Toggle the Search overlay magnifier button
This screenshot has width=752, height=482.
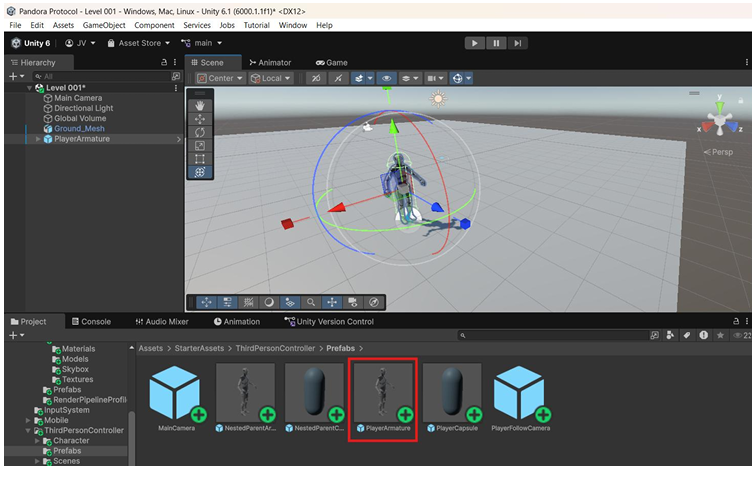point(311,302)
